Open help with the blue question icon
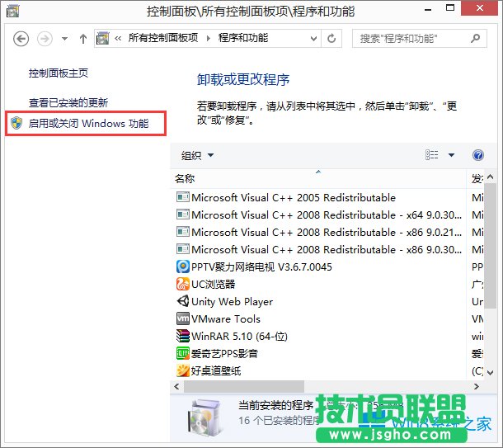Viewport: 503px width, 448px height. coord(478,155)
